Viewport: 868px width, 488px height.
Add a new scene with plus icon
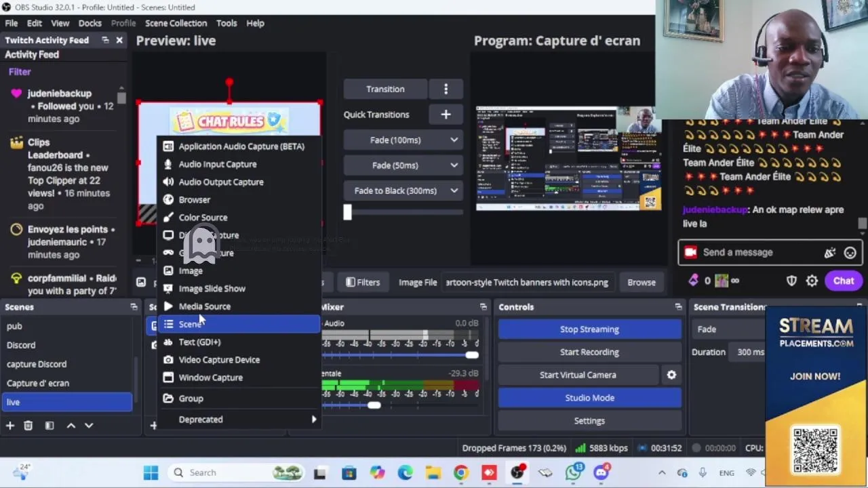click(10, 426)
